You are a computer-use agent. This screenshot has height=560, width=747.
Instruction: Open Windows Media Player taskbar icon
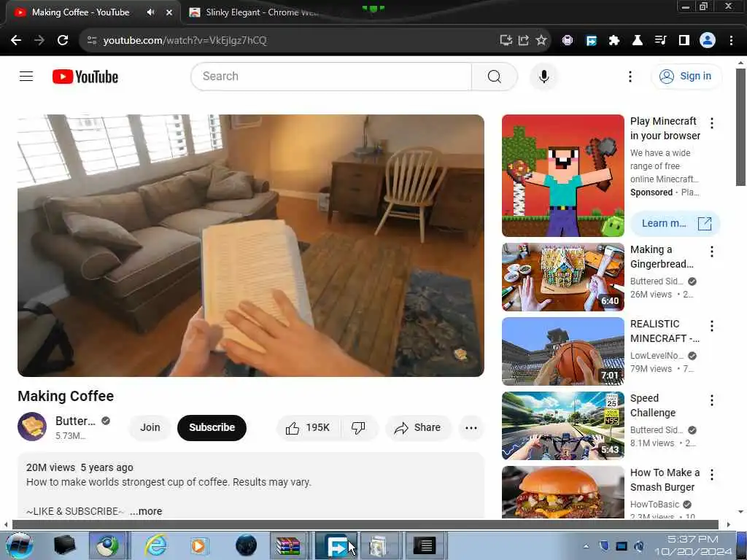(x=199, y=545)
